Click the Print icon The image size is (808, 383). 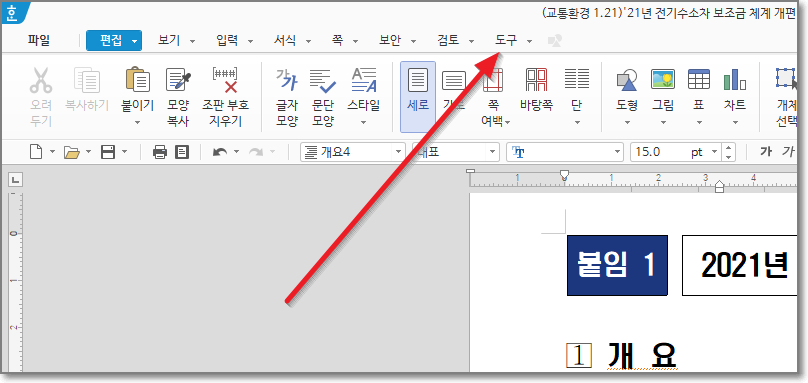160,152
